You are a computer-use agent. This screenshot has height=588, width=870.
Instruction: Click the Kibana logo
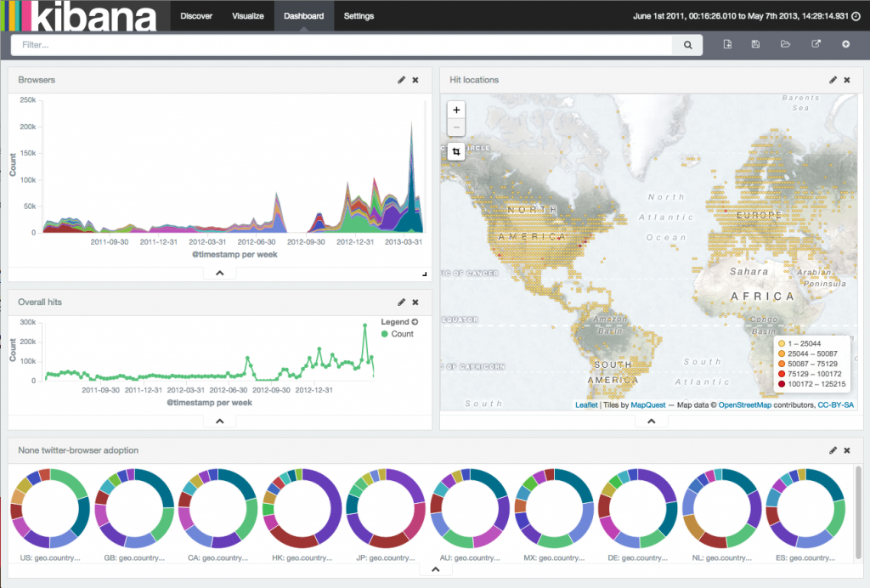pos(79,15)
